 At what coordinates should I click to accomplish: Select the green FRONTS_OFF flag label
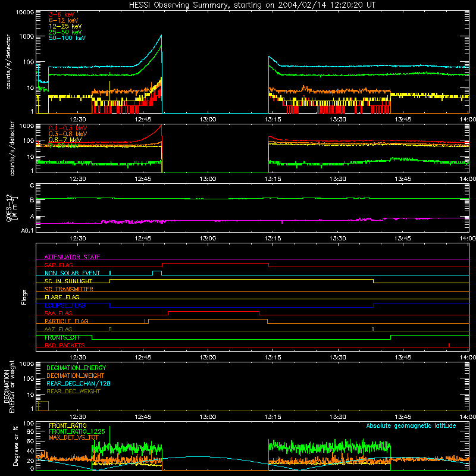[62, 337]
